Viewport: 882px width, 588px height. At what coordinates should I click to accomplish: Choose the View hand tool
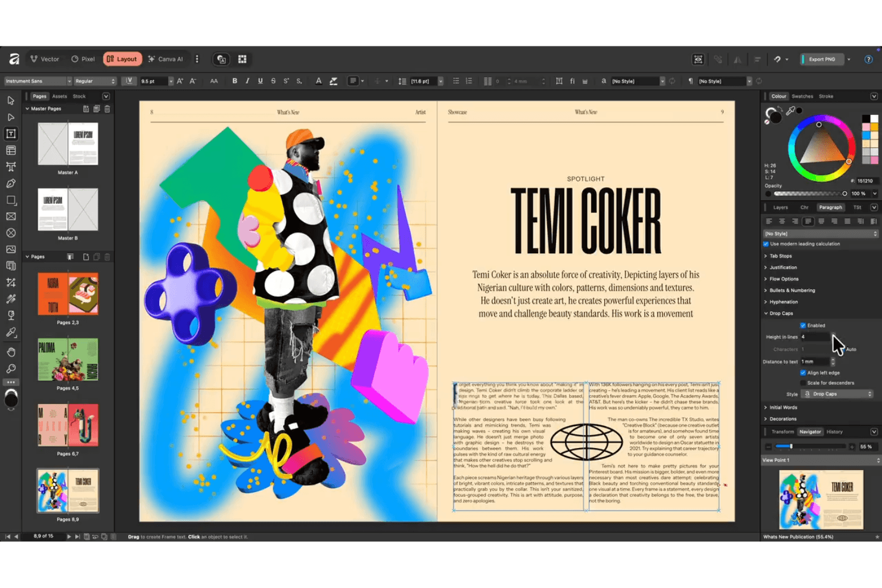click(11, 352)
